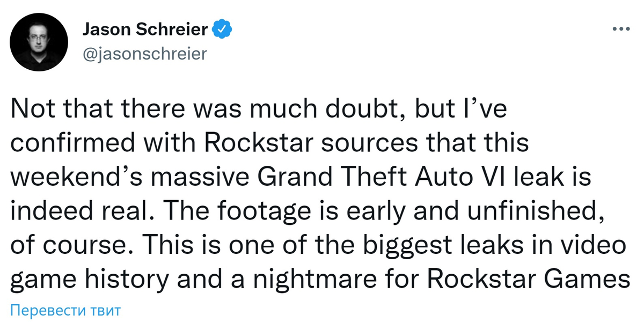The width and height of the screenshot is (644, 322).
Task: Open the @jasonschreier handle link
Action: coord(144,54)
